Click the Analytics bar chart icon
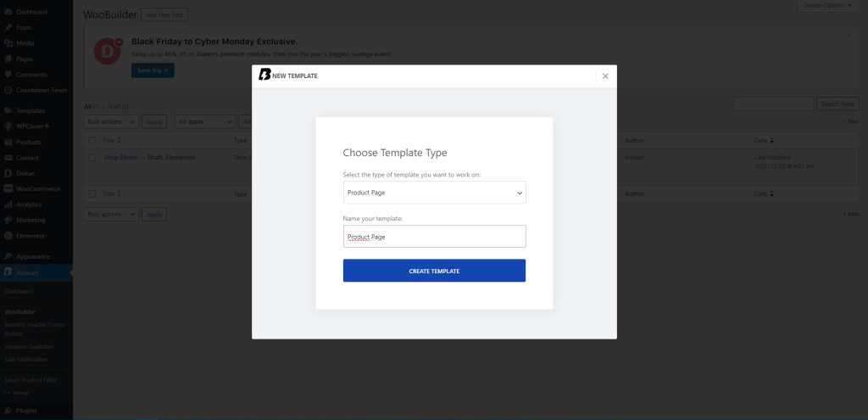 [8, 204]
